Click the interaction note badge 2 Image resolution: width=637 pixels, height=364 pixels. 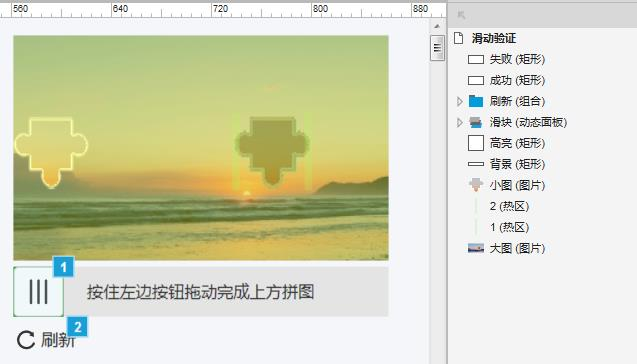point(77,327)
